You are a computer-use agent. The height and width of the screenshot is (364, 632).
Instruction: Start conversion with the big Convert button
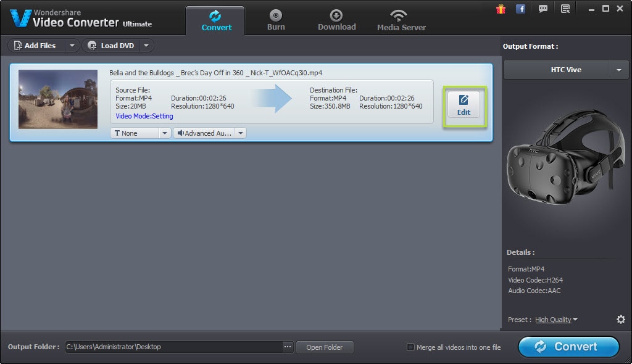coord(568,347)
